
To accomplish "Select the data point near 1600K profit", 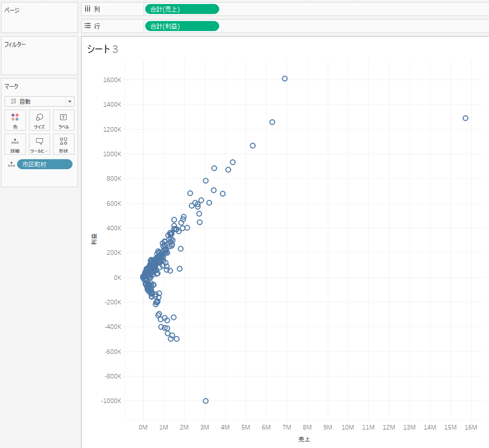I will pos(285,79).
